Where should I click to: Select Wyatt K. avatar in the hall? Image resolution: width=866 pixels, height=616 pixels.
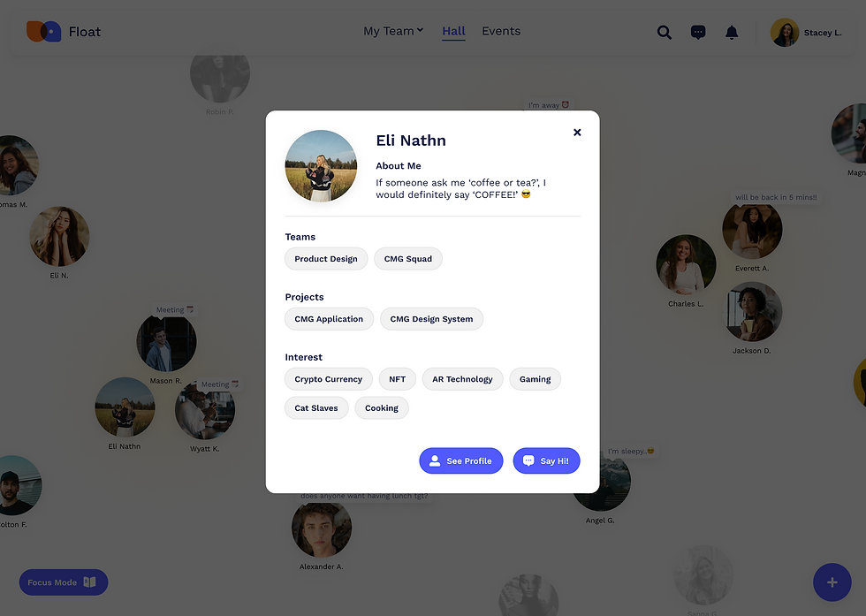point(205,410)
